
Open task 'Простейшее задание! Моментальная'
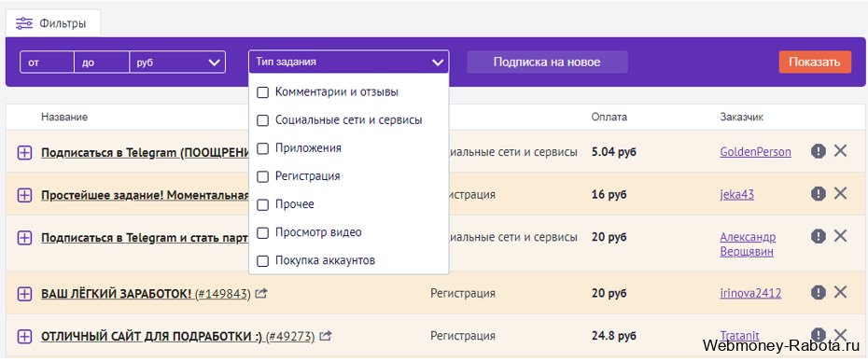(145, 195)
